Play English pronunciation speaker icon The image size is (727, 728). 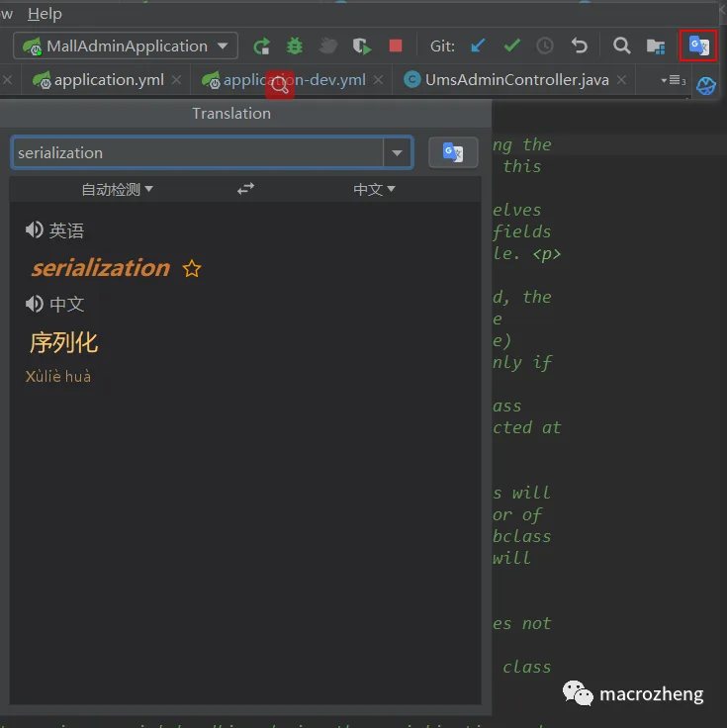[x=34, y=229]
